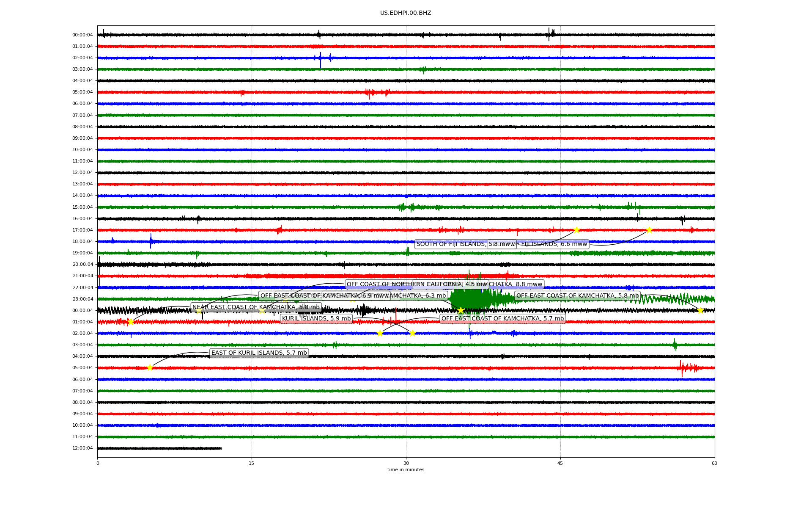
Task: Select the 15:00:04 trace time label
Action: pos(82,207)
